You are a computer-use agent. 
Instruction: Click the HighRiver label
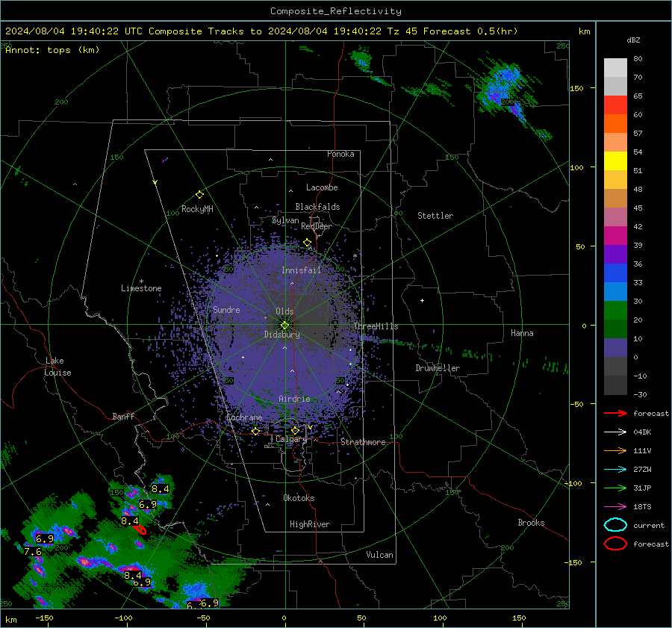(x=310, y=525)
